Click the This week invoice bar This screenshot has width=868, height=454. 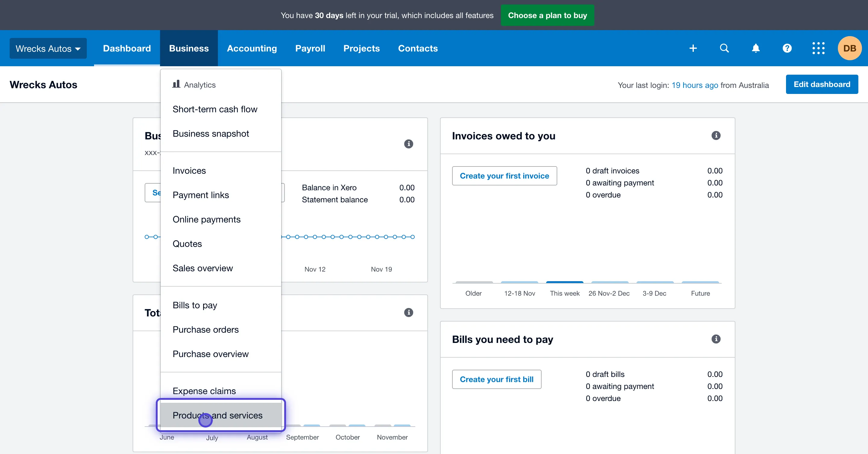pyautogui.click(x=565, y=282)
